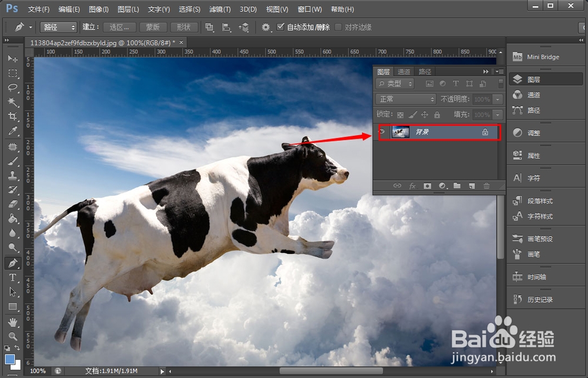Collapse layers panel double-arrow
This screenshot has width=588, height=378.
(x=486, y=71)
